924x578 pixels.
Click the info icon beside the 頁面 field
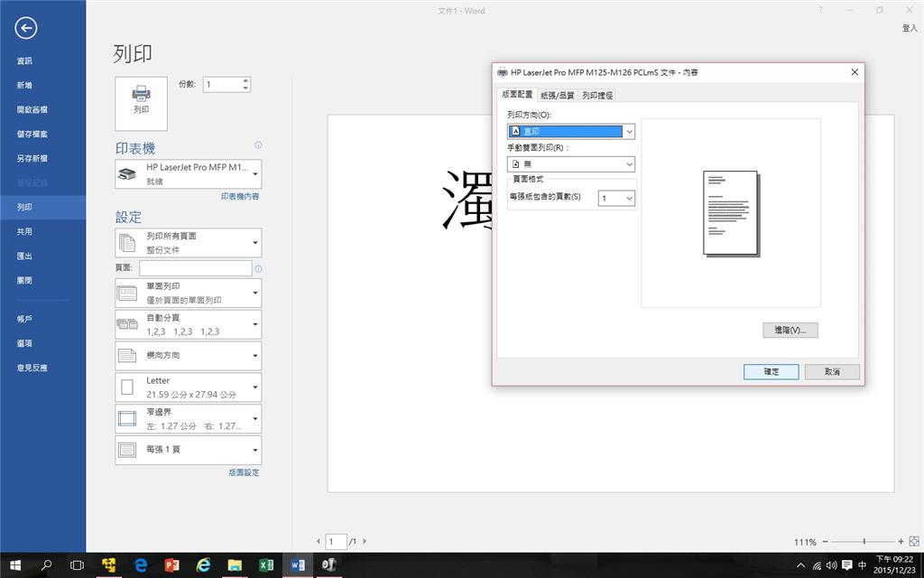(x=258, y=269)
